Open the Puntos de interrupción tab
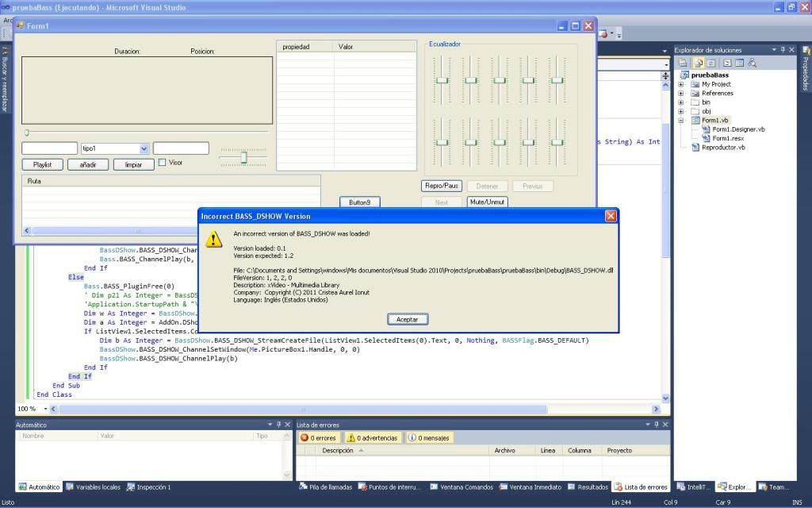Viewport: 812px width, 508px height. click(390, 487)
